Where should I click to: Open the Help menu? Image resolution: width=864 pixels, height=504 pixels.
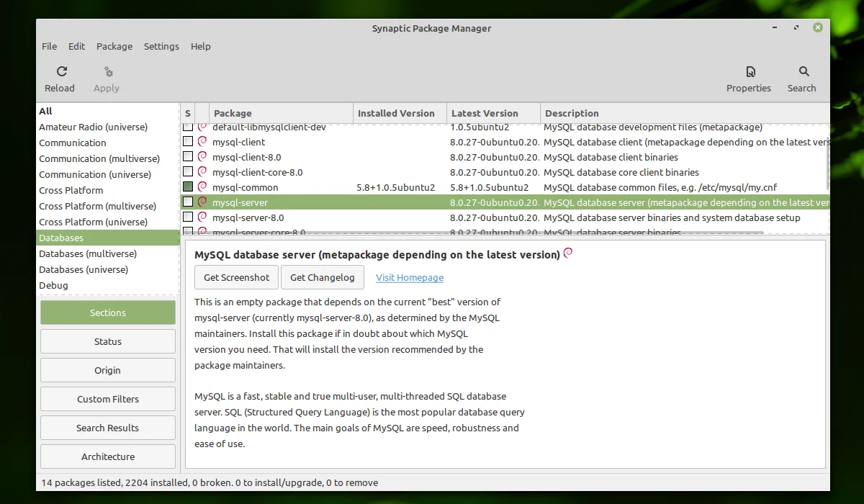pyautogui.click(x=201, y=46)
